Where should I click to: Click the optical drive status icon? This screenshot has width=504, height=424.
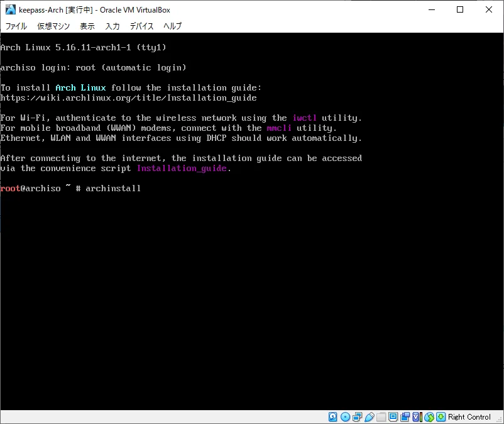click(x=345, y=417)
